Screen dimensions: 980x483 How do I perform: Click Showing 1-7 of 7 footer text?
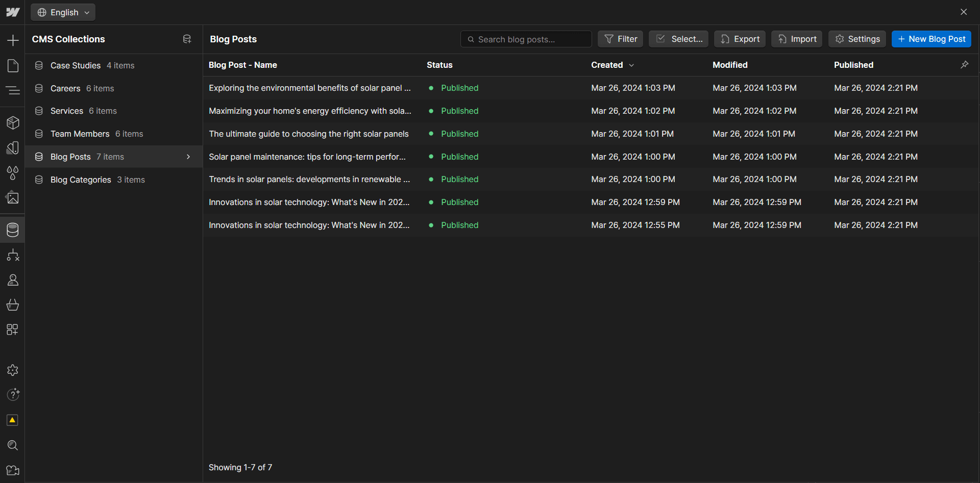[x=240, y=467]
